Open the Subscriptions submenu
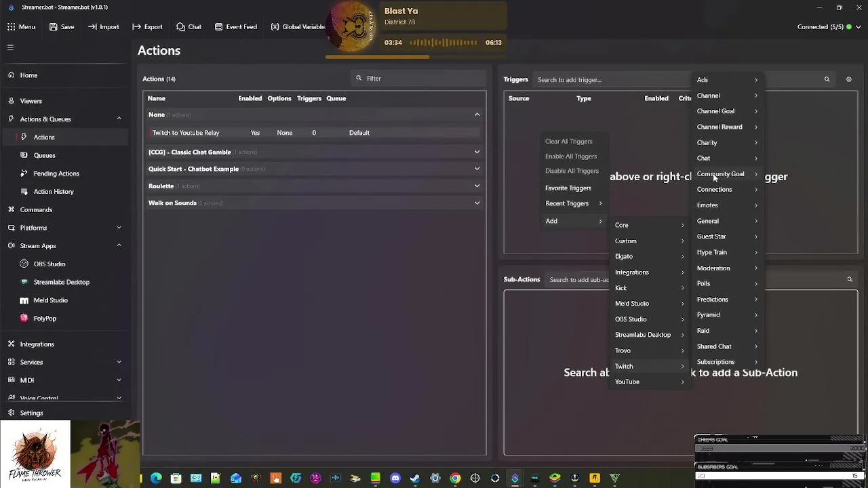Viewport: 868px width, 488px height. pyautogui.click(x=728, y=362)
